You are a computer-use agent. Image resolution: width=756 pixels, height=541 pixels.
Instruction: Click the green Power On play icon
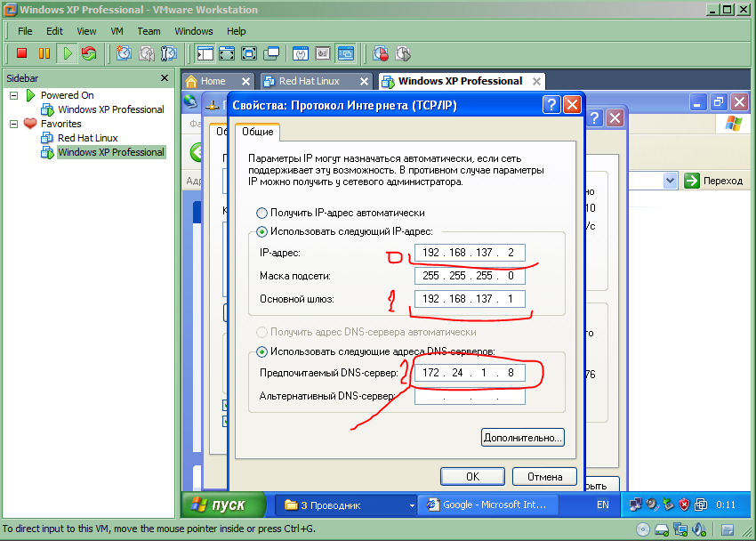pos(67,53)
